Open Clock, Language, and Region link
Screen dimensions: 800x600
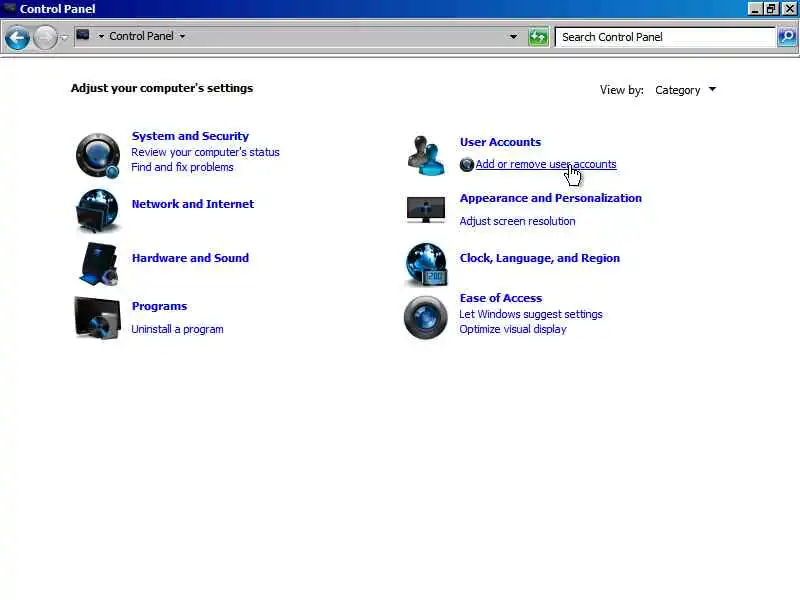[540, 258]
